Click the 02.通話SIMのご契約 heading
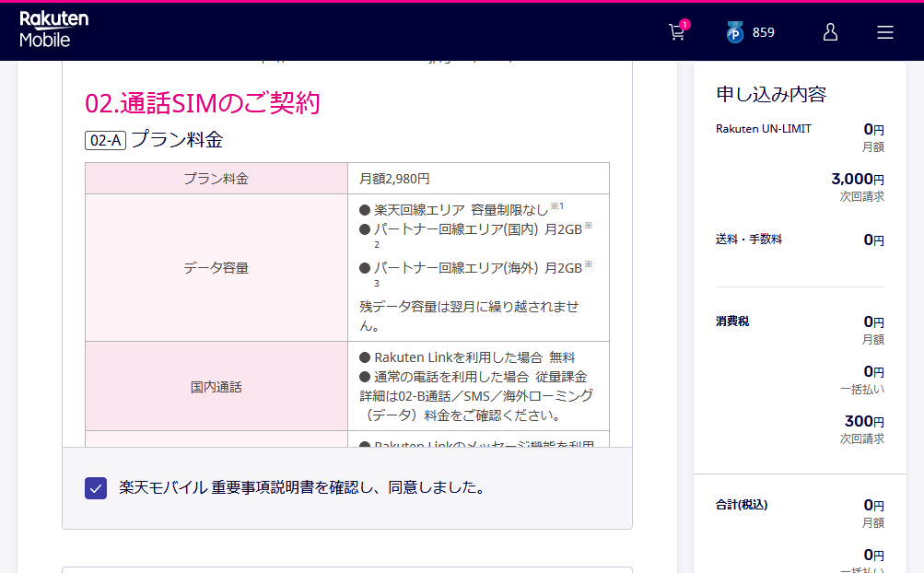 pos(203,103)
